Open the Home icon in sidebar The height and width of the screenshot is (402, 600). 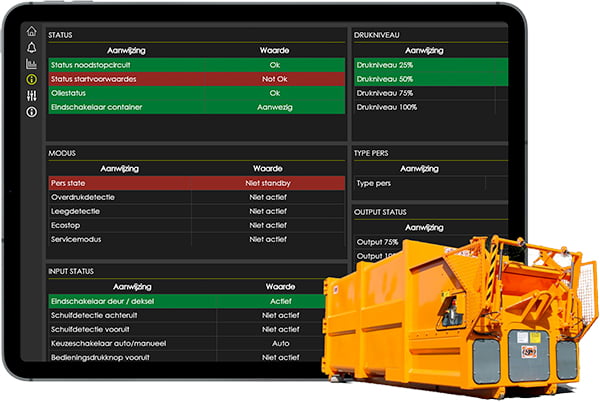click(x=32, y=31)
